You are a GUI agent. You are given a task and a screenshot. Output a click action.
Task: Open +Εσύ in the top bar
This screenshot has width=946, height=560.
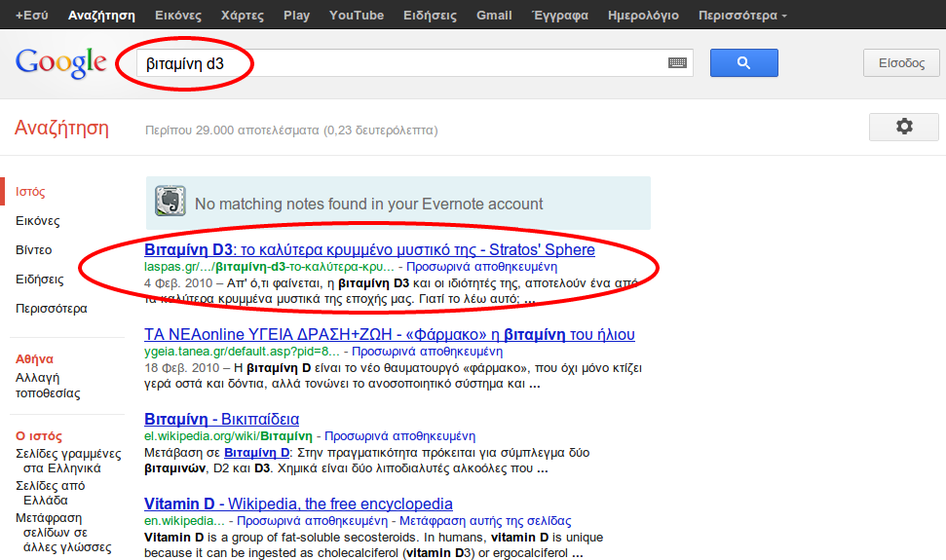coord(31,15)
